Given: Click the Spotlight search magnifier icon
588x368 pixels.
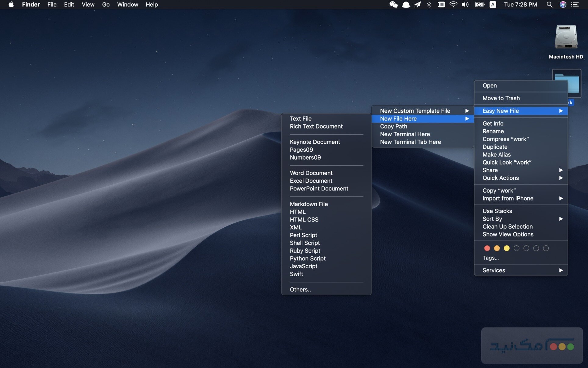Looking at the screenshot, I should pyautogui.click(x=549, y=5).
